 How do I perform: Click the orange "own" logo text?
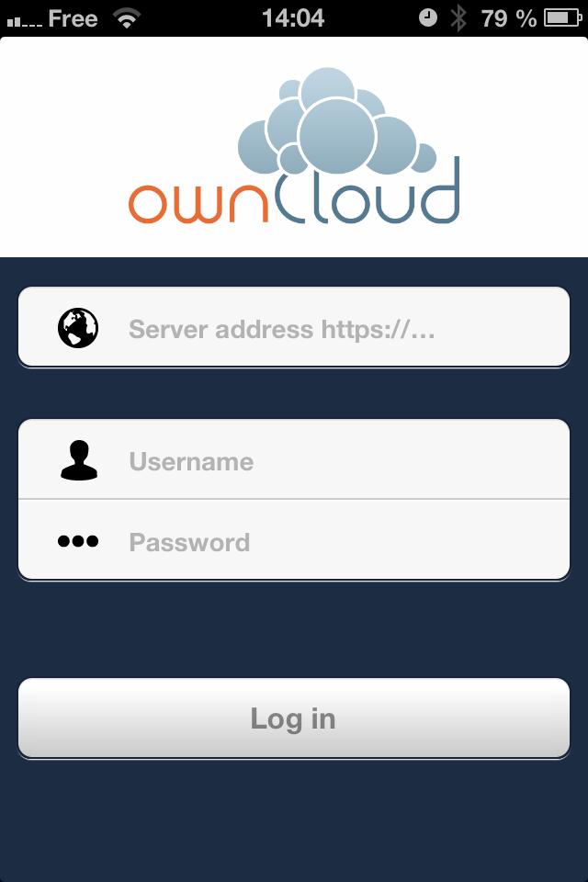(198, 203)
